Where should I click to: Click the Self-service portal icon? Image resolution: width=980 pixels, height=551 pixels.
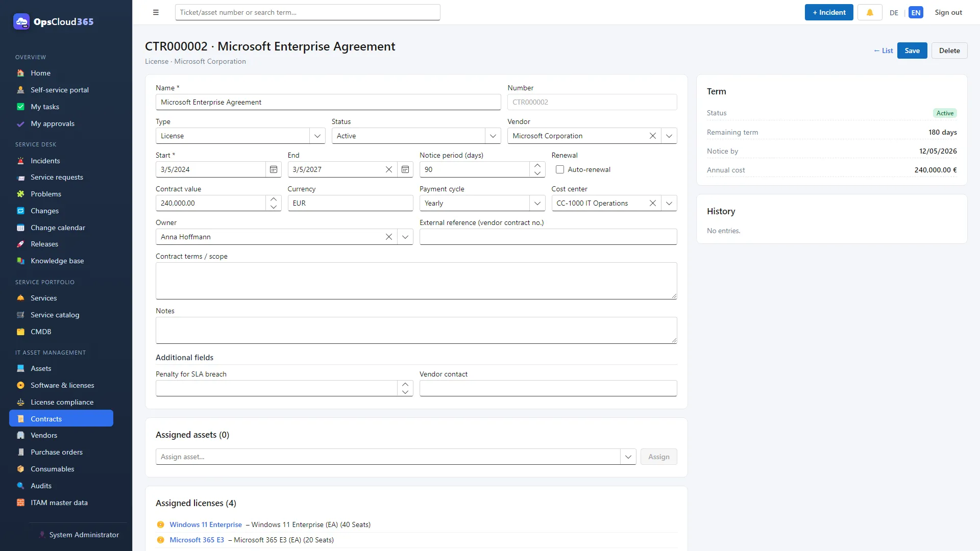click(x=20, y=90)
